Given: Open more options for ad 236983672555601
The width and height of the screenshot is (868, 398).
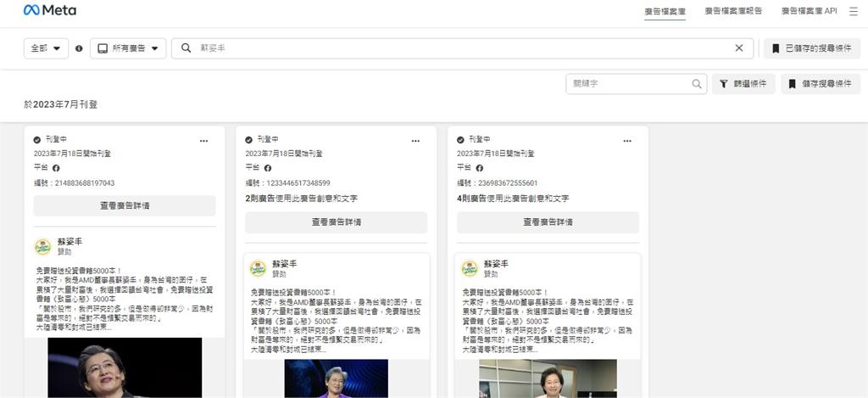Looking at the screenshot, I should [x=627, y=141].
